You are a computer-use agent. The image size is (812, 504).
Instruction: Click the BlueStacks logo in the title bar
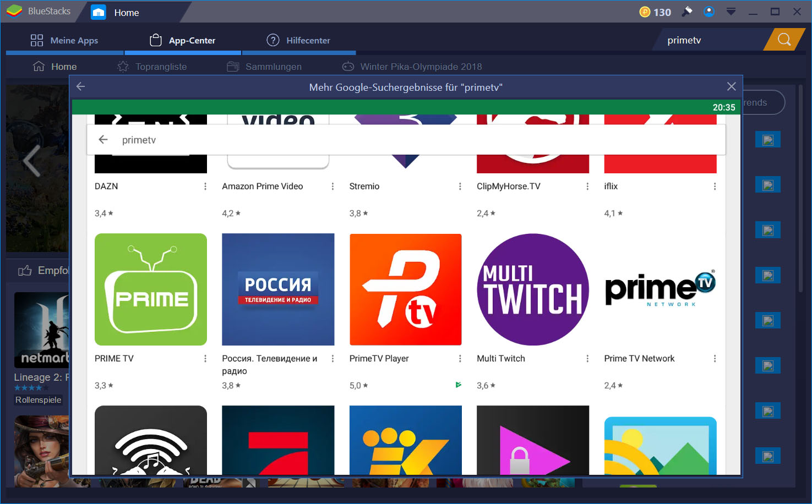coord(14,11)
